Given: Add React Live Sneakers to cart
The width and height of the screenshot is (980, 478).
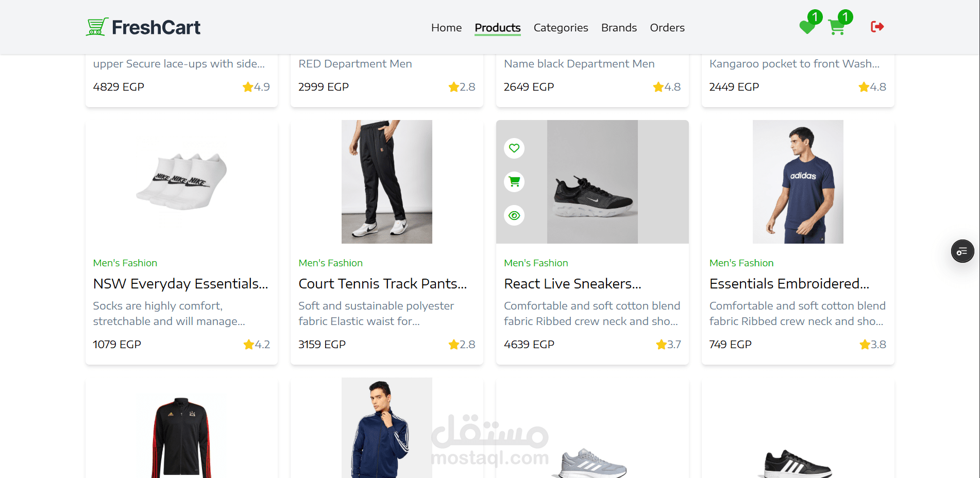Looking at the screenshot, I should [x=514, y=182].
